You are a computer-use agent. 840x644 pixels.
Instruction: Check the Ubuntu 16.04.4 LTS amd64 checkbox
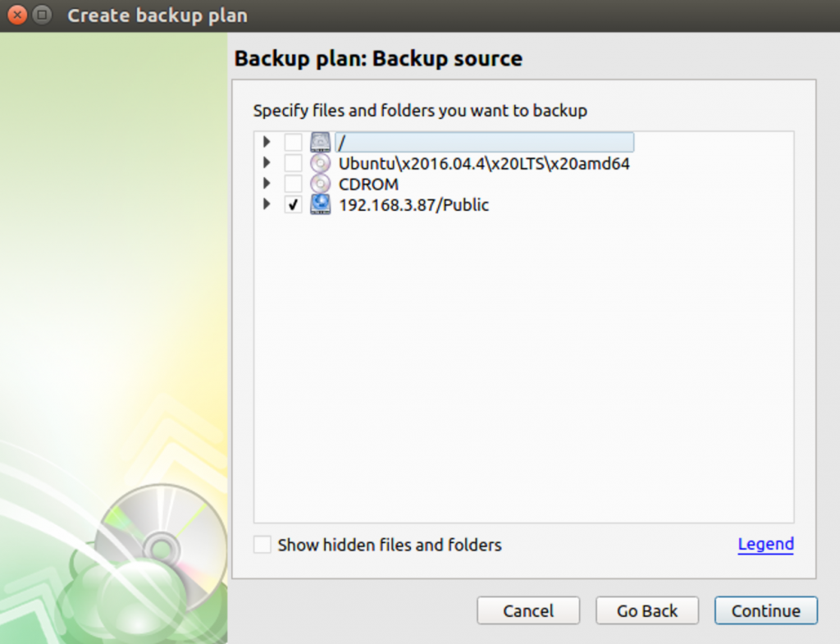point(293,163)
